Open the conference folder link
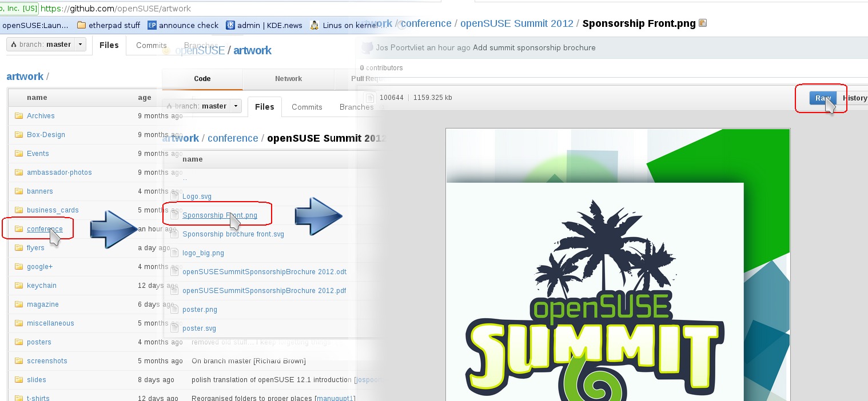Screen dimensions: 868x401 pos(45,229)
